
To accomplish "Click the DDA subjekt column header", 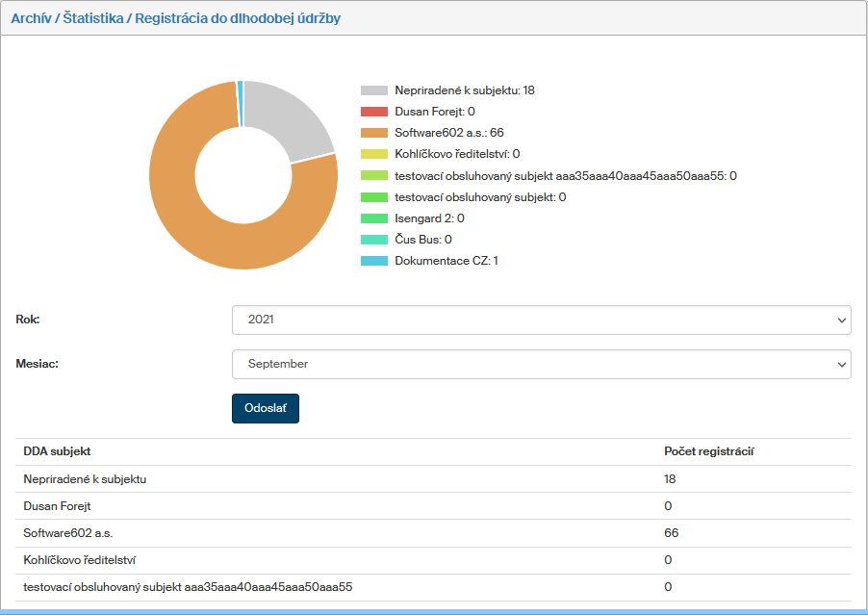I will pos(57,451).
